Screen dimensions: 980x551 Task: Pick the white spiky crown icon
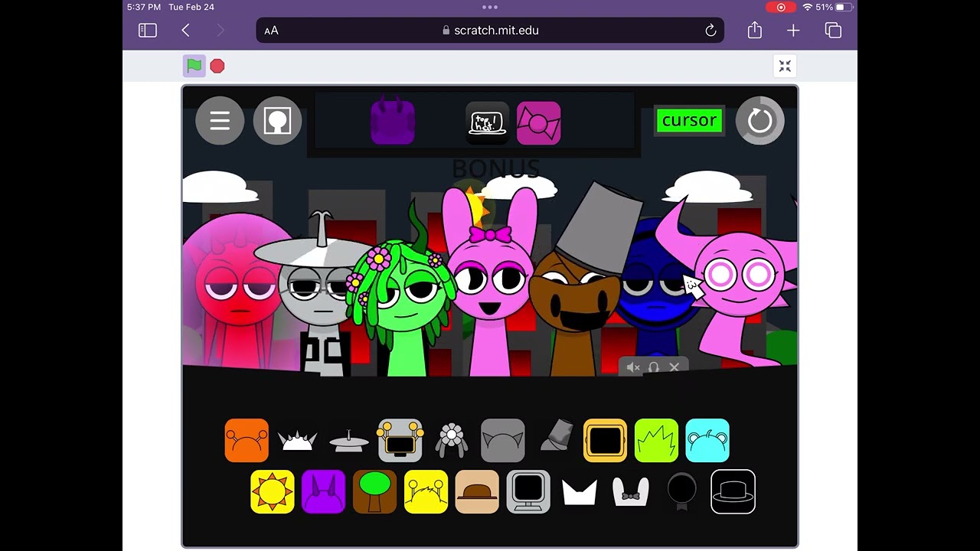coord(297,441)
